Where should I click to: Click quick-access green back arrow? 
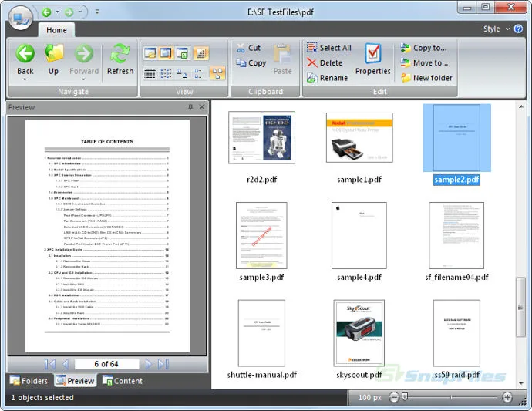46,12
